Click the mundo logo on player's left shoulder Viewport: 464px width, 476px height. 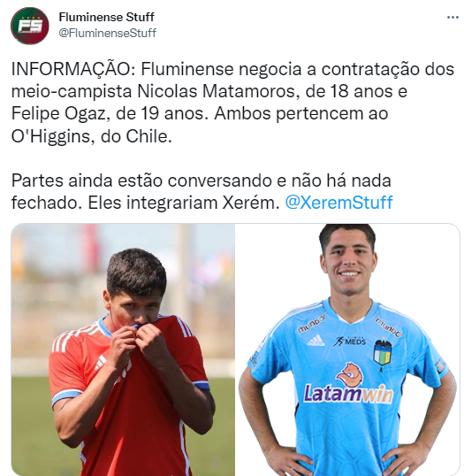tap(388, 327)
